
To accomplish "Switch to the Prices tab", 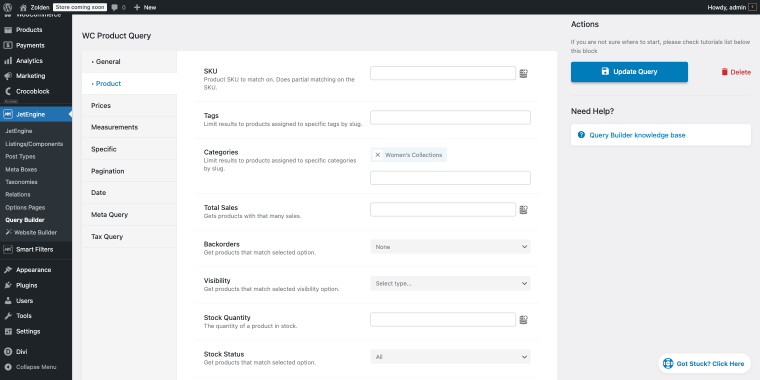I will point(129,105).
